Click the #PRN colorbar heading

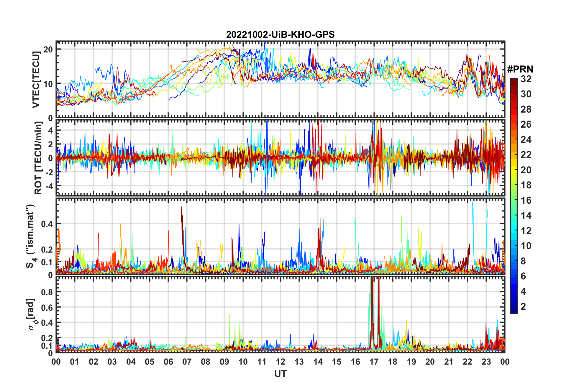point(520,69)
